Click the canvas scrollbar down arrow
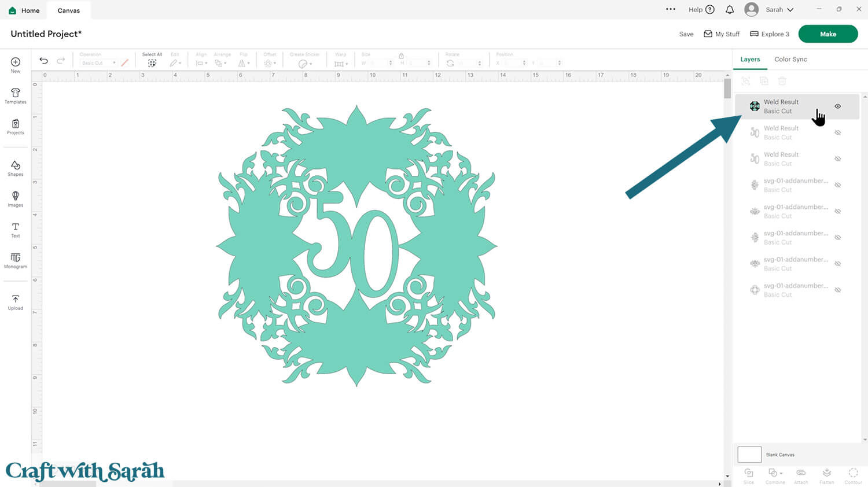The image size is (868, 487). click(x=727, y=476)
